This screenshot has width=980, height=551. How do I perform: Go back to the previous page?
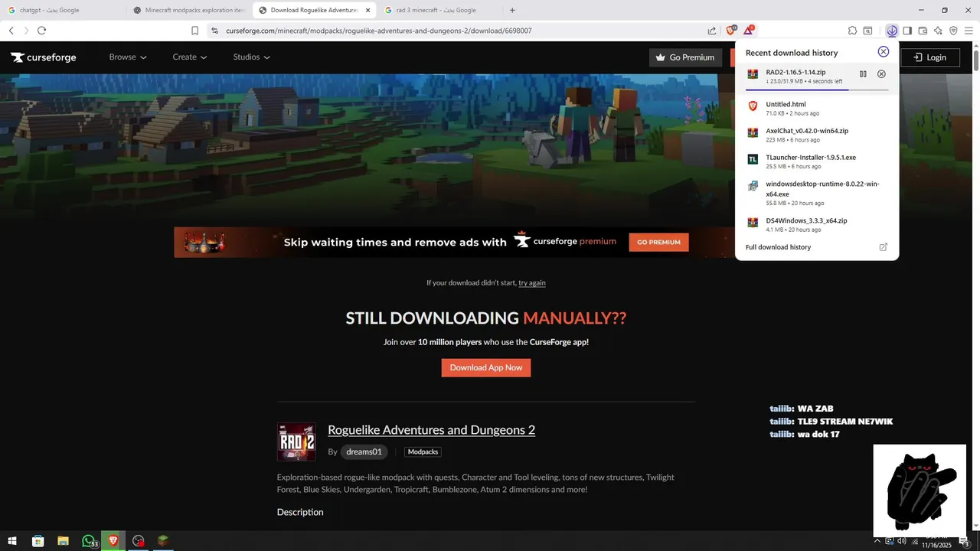11,31
